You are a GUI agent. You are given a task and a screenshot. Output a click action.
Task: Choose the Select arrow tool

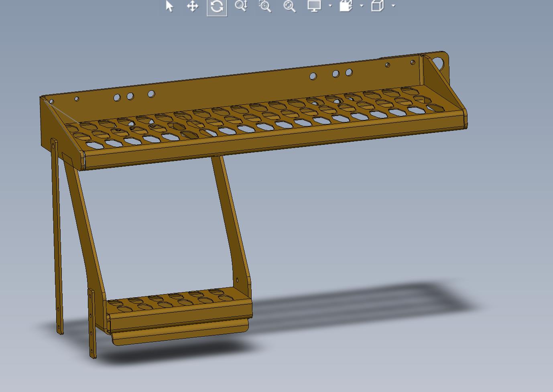point(169,6)
